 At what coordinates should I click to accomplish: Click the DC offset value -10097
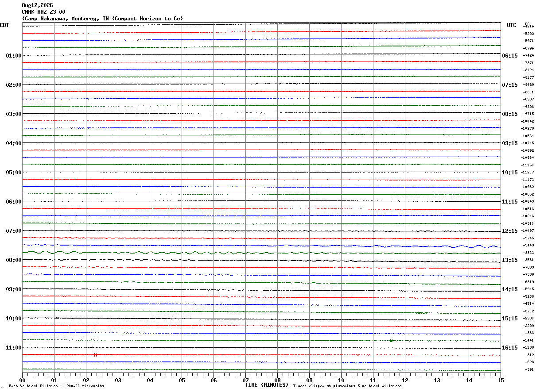click(528, 231)
